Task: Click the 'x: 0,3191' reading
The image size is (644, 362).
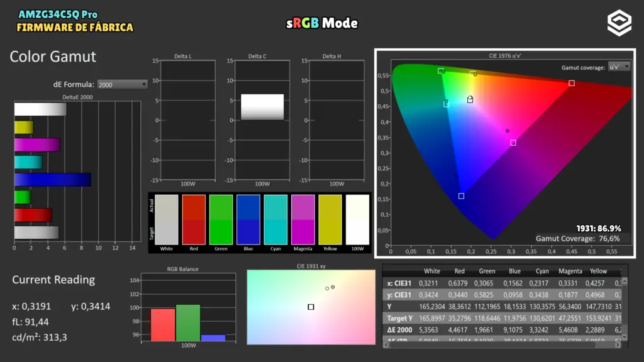Action: click(x=31, y=307)
